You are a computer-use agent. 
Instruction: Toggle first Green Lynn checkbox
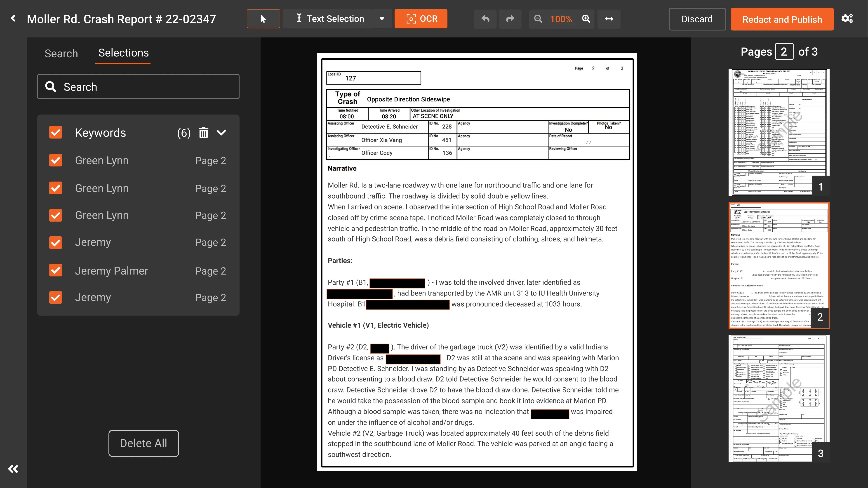coord(56,160)
